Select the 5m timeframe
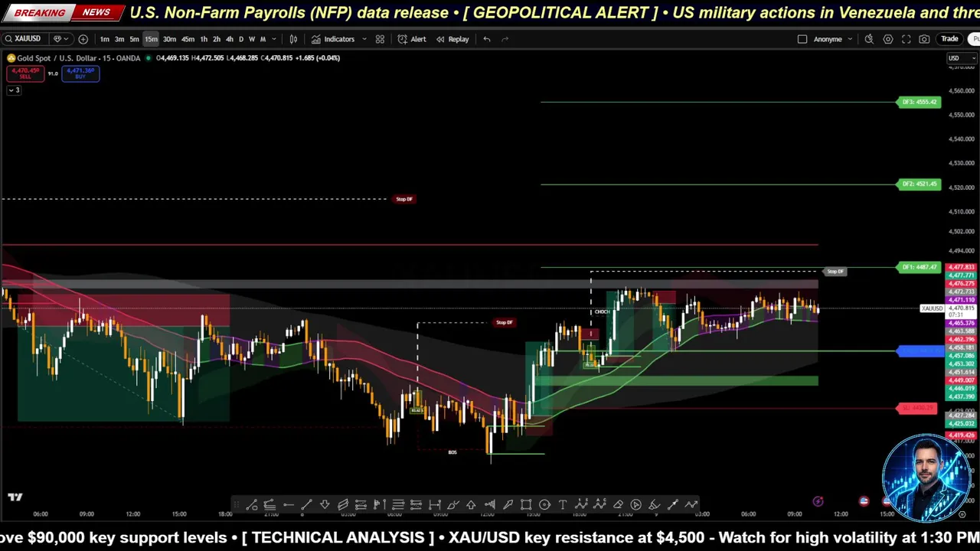 (134, 39)
